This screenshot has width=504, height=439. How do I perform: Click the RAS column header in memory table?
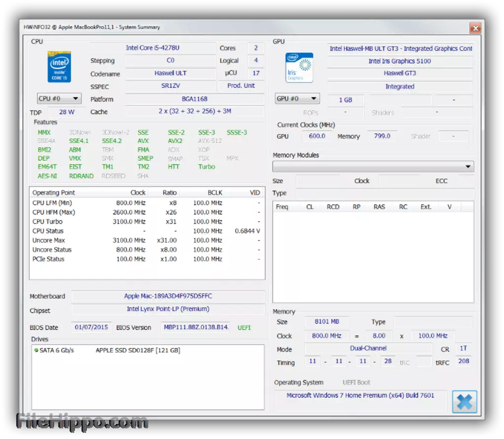pos(379,207)
